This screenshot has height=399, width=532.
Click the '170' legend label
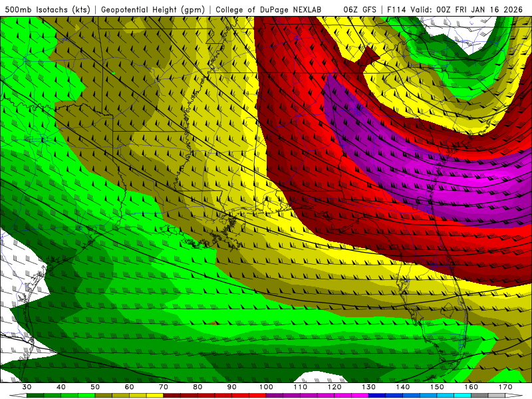(505, 387)
